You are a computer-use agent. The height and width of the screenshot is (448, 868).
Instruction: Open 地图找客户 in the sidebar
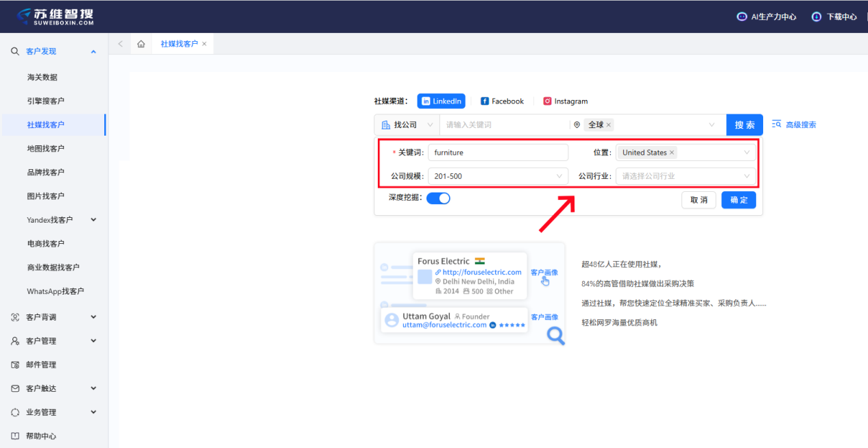pos(46,149)
